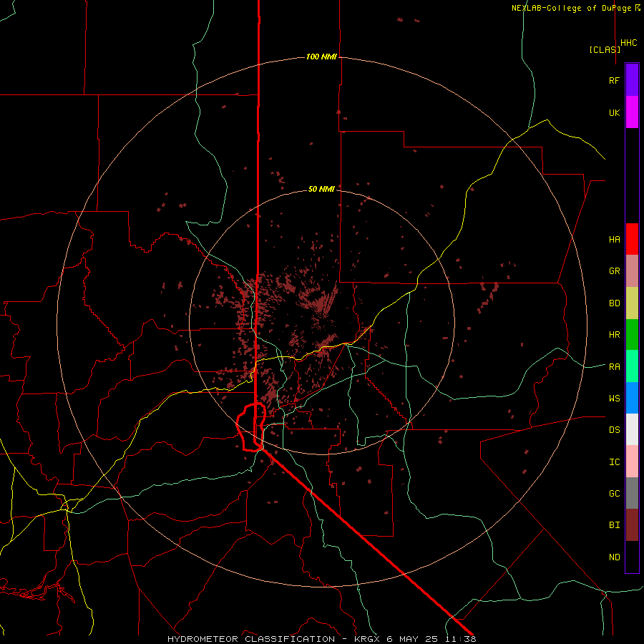Click the WS blue legend swatch
Screen dimensions: 644x644
(x=632, y=398)
